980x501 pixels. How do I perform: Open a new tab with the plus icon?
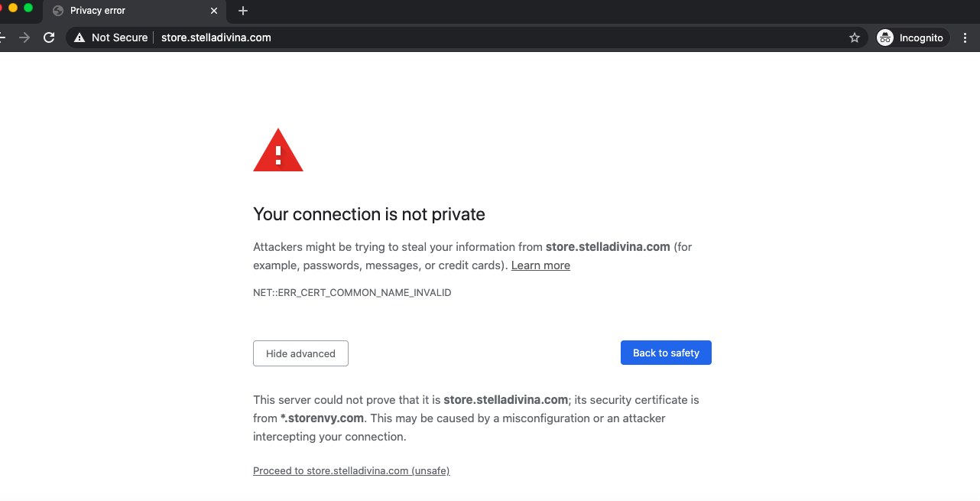[x=243, y=11]
